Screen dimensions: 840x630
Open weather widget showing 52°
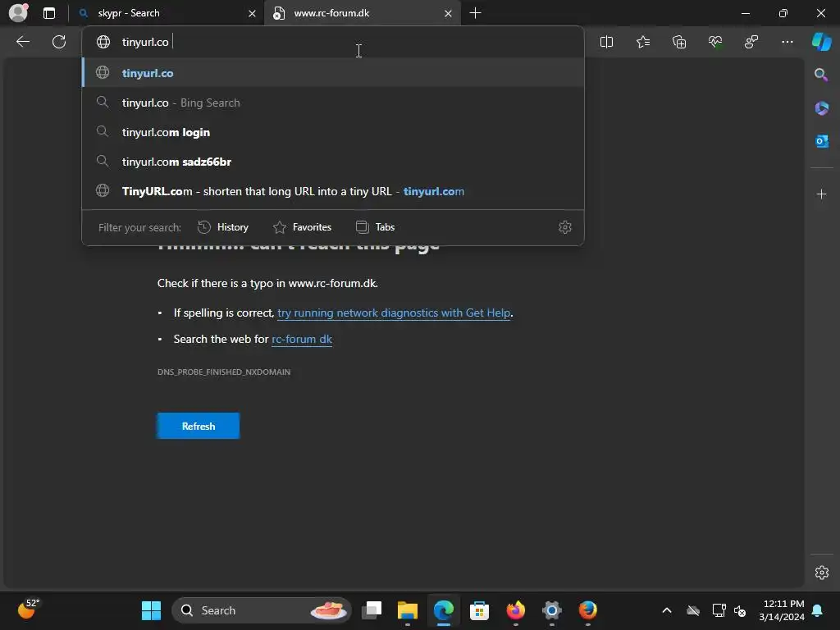pos(28,609)
